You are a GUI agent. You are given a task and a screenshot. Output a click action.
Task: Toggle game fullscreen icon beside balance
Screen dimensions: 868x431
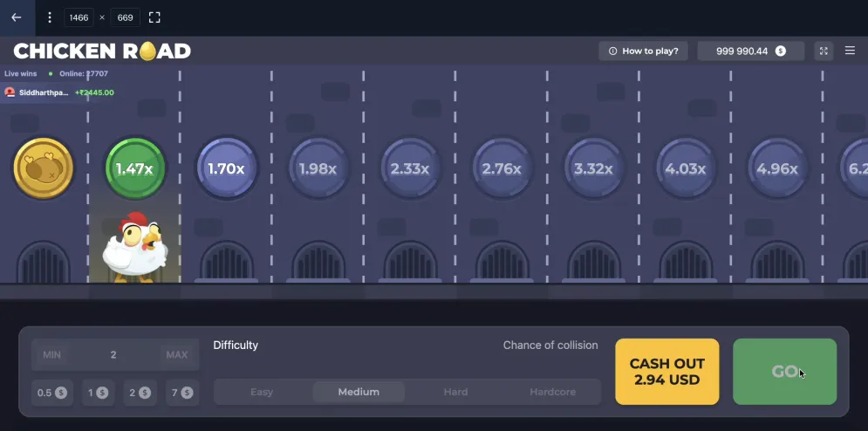[823, 51]
